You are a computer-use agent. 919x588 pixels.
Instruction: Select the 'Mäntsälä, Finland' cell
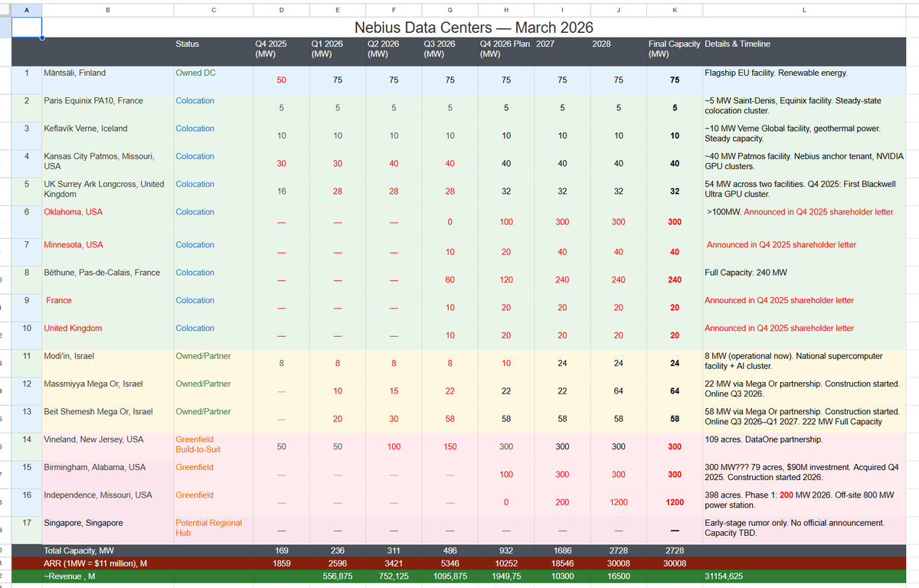click(107, 80)
